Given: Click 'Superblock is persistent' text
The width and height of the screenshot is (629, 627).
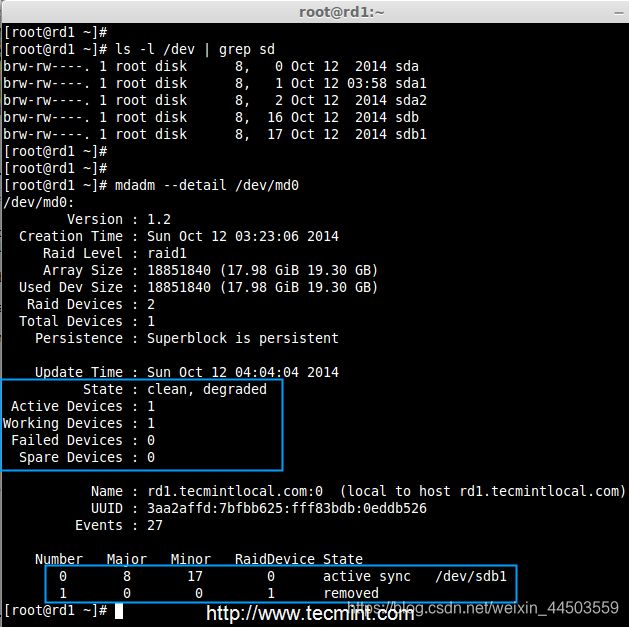Looking at the screenshot, I should coord(243,338).
